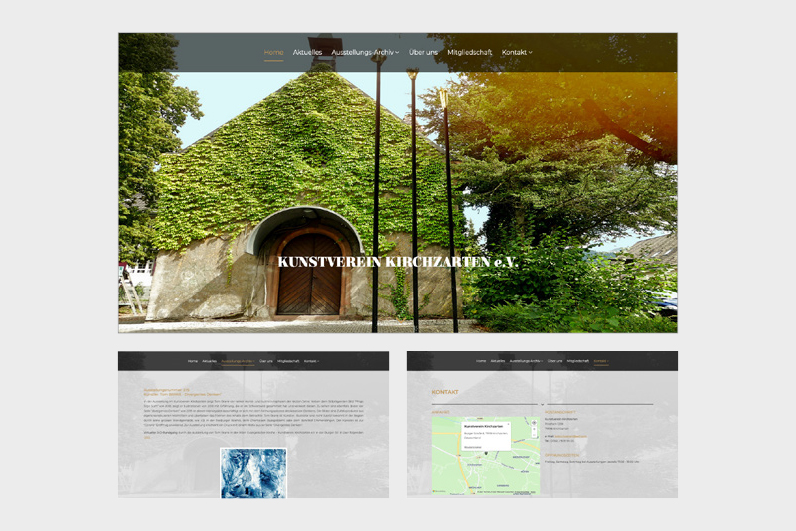Screen dimensions: 796x531
Task: Expand Ausstellungs-Archiv in the contact page navigation
Action: pos(526,361)
